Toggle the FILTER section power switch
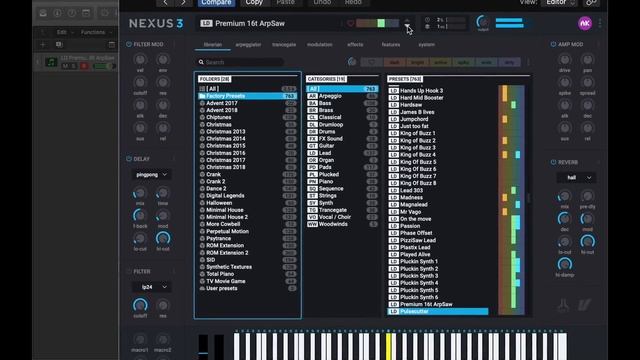The height and width of the screenshot is (360, 640). tap(129, 271)
